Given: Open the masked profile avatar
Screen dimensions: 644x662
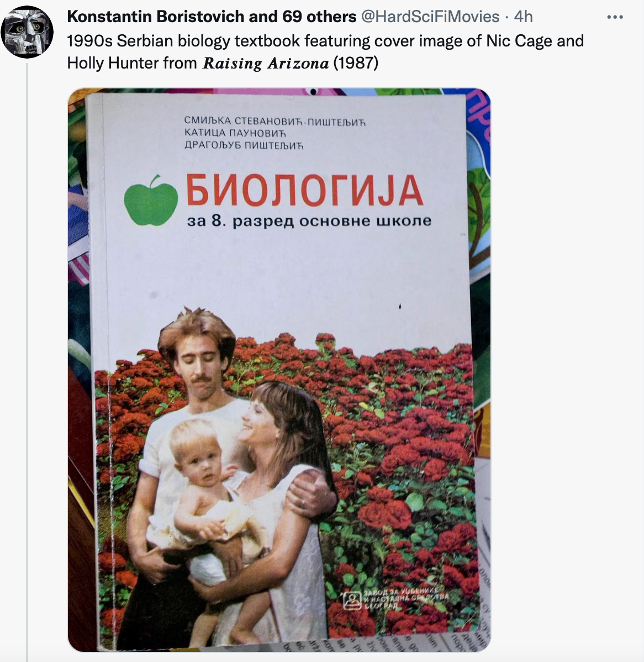Looking at the screenshot, I should (x=27, y=31).
